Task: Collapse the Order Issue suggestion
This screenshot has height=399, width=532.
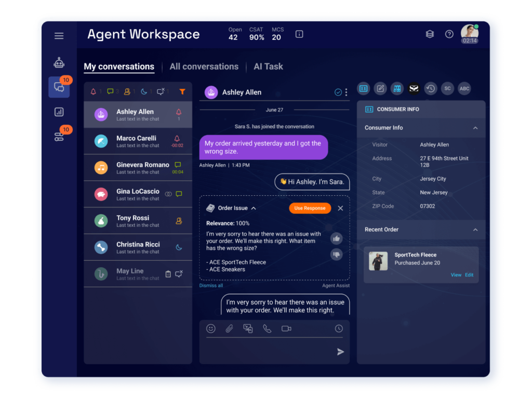Action: click(254, 208)
